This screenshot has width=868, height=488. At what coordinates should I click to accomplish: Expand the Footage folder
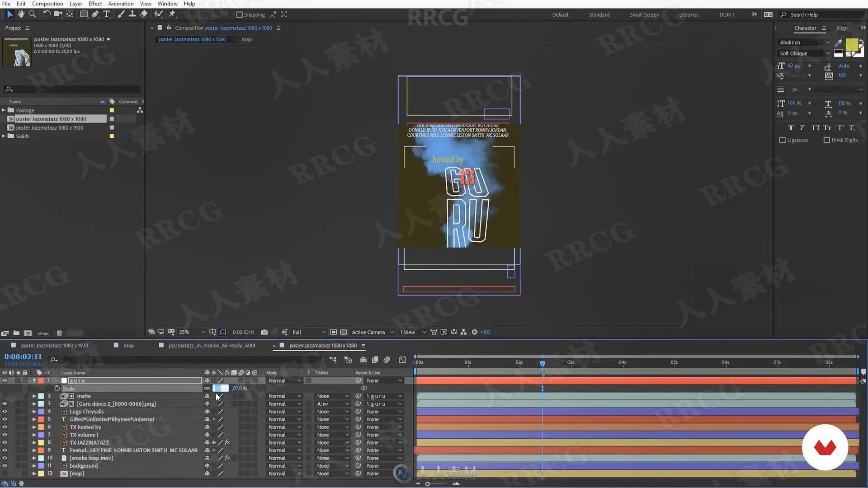click(x=4, y=110)
